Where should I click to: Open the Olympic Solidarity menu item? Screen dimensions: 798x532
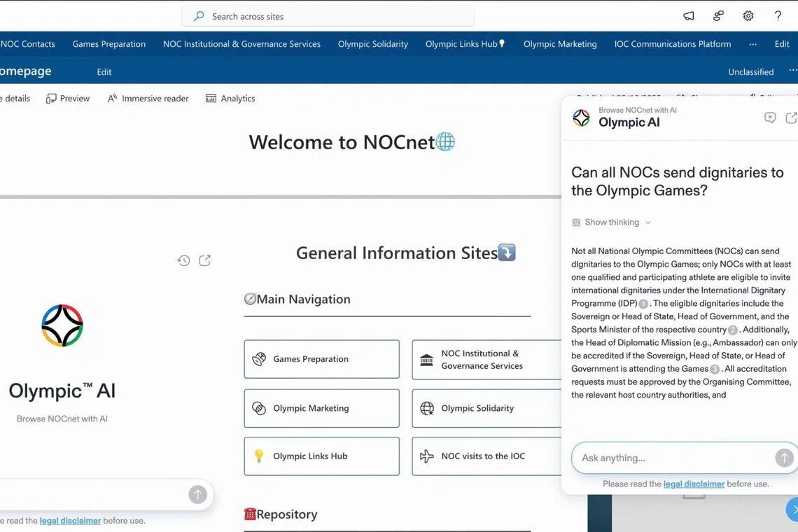[372, 43]
